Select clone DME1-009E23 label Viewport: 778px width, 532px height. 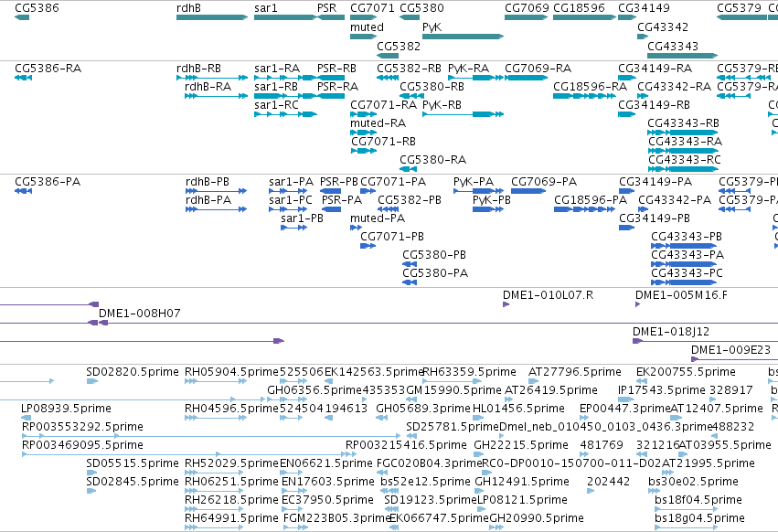pyautogui.click(x=730, y=350)
